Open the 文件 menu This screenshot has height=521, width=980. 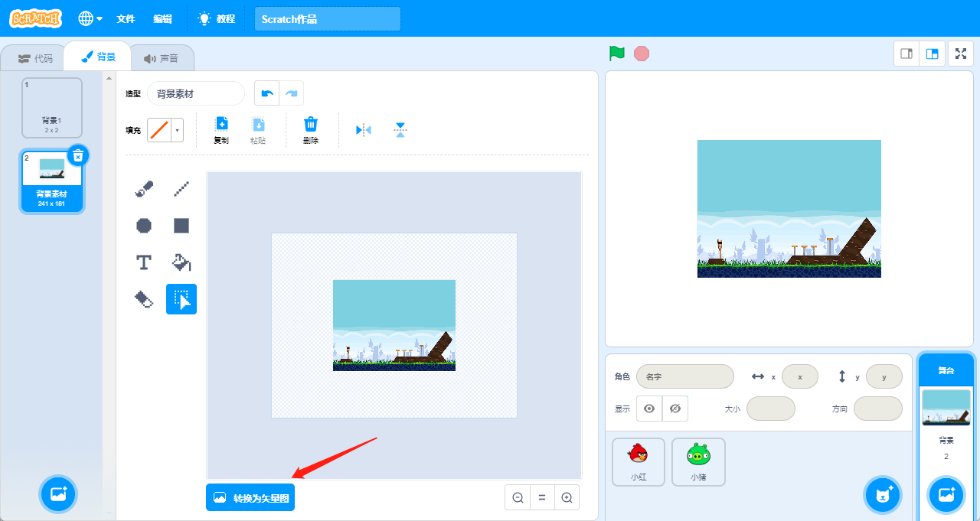tap(126, 18)
